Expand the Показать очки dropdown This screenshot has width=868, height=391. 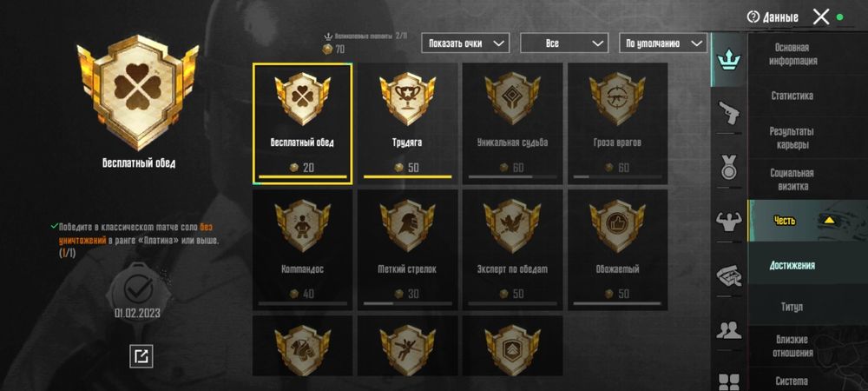coord(465,43)
